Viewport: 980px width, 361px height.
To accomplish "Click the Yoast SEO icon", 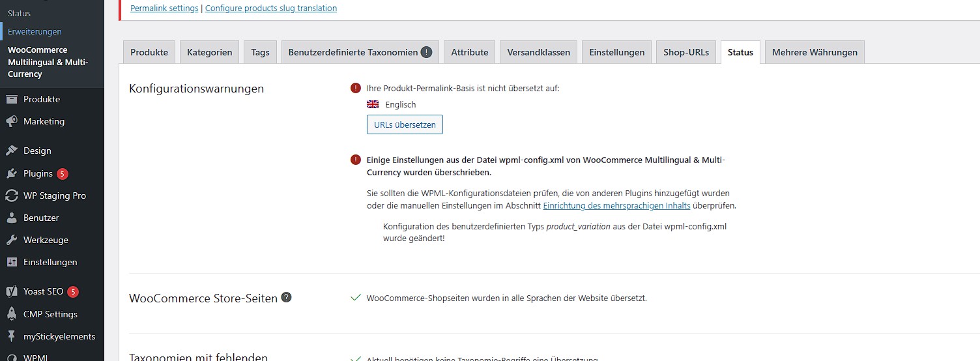I will tap(12, 292).
